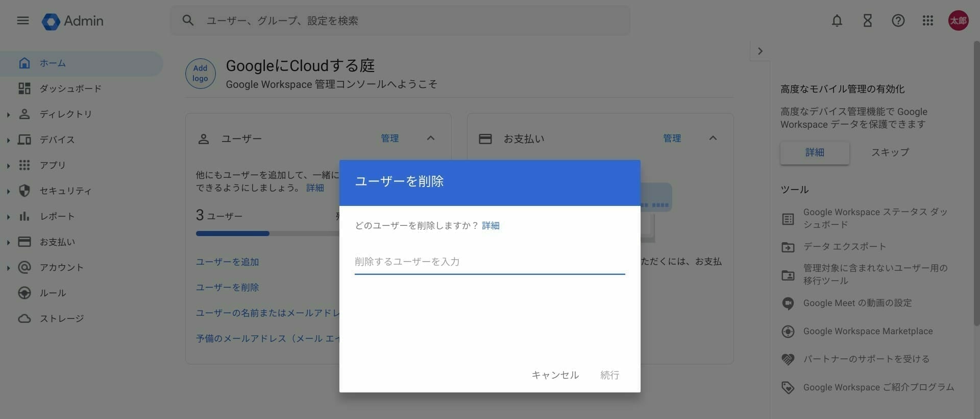Click the Google Meet video settings icon
980x419 pixels.
coord(788,304)
